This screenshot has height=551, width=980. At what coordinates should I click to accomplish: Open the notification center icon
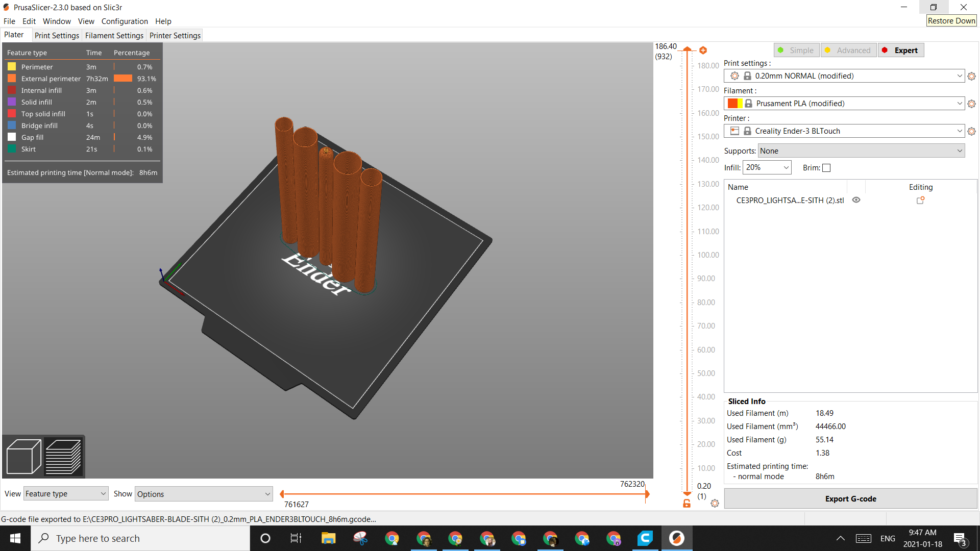(960, 539)
